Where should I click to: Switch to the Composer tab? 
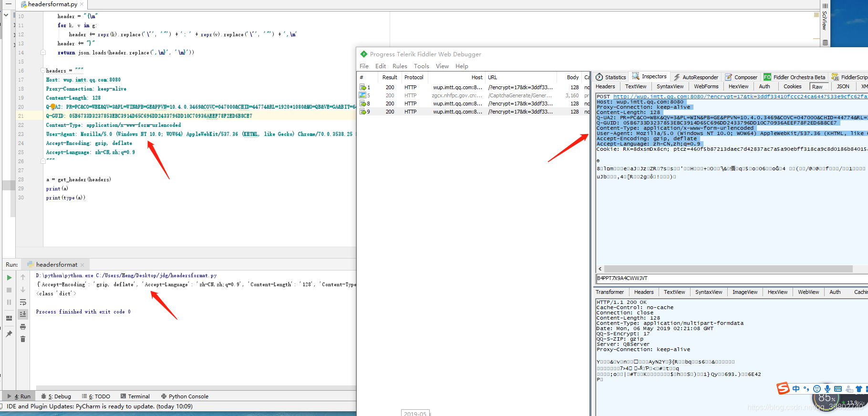[x=741, y=77]
